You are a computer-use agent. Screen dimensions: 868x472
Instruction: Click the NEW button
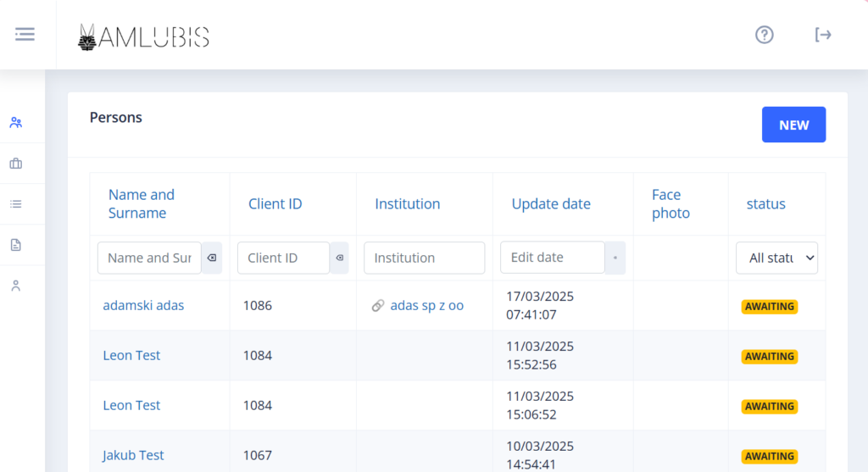pos(793,125)
